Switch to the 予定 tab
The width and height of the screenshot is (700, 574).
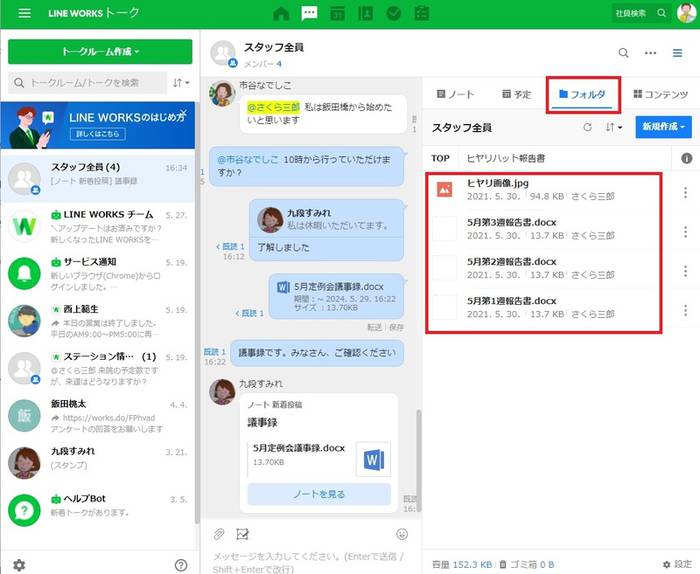click(516, 94)
